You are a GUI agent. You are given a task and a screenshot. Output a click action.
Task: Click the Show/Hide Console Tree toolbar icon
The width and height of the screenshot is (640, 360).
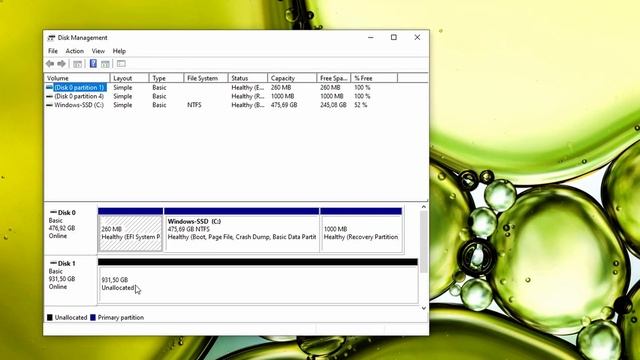pyautogui.click(x=78, y=64)
